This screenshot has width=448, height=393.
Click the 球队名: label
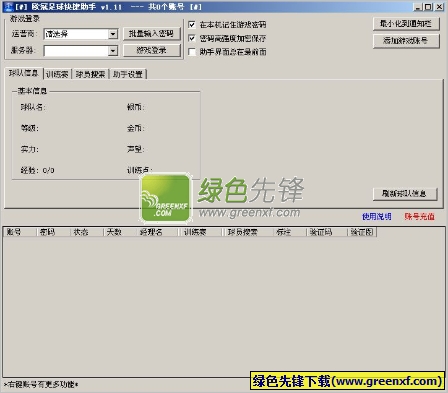[33, 107]
